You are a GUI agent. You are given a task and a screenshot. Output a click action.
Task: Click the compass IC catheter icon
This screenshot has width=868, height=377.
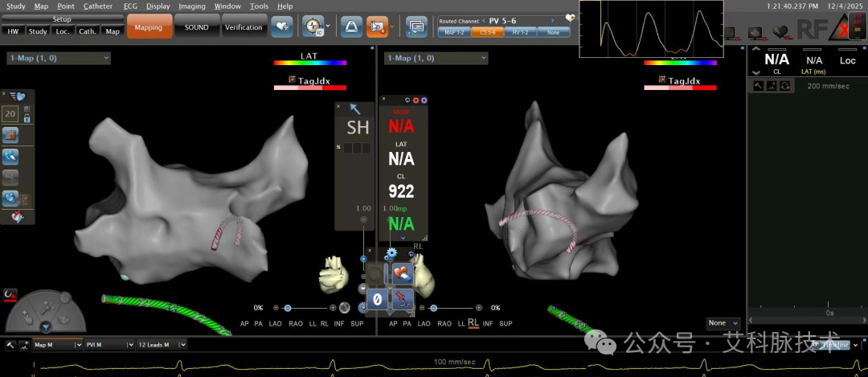313,26
